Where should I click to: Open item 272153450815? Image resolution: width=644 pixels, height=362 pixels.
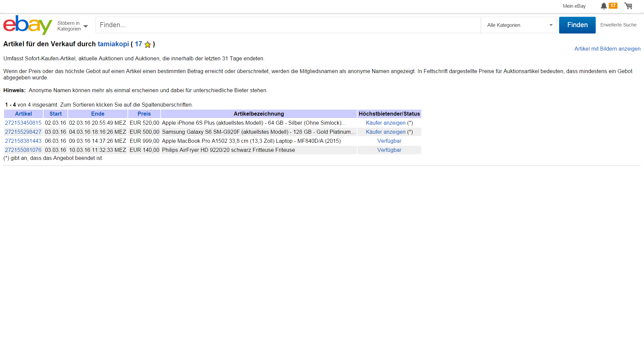(x=23, y=123)
